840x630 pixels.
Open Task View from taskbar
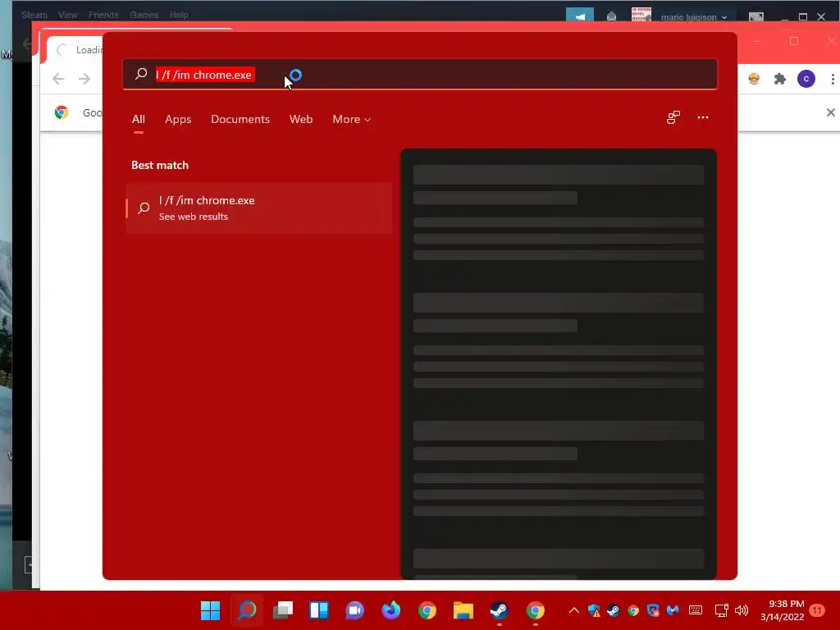coord(283,610)
